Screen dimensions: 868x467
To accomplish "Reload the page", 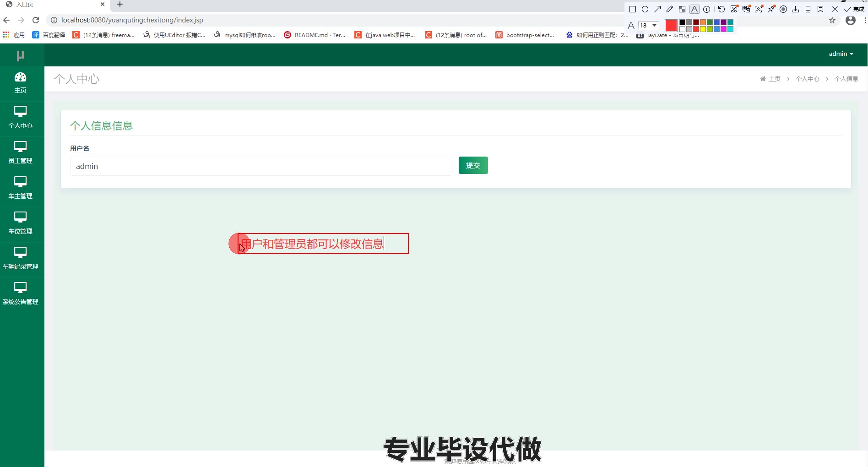I will pos(36,20).
